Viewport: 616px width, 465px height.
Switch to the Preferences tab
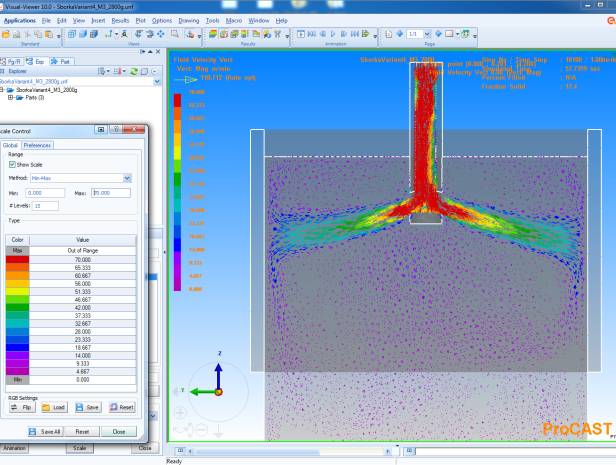pos(38,145)
